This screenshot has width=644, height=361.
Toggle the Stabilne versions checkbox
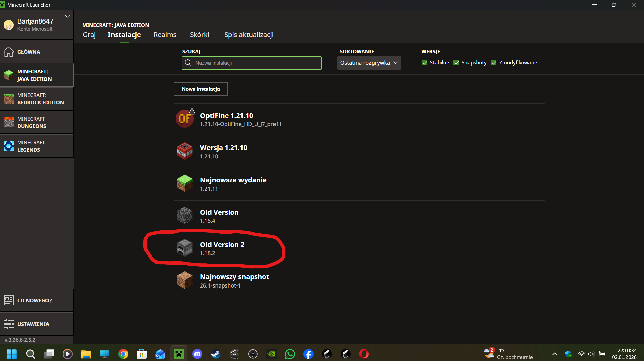pos(425,63)
